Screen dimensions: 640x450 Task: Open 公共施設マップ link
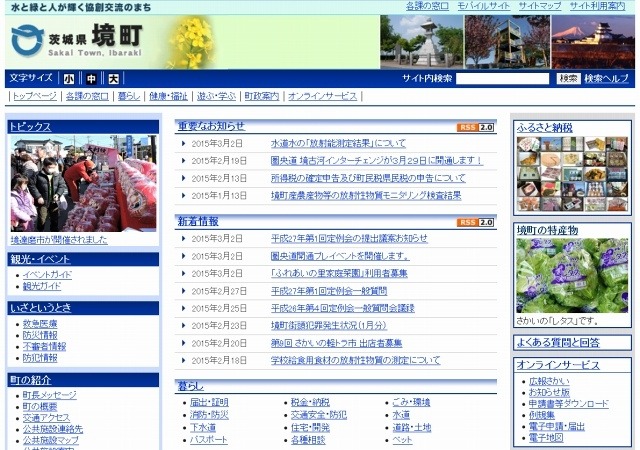51,441
